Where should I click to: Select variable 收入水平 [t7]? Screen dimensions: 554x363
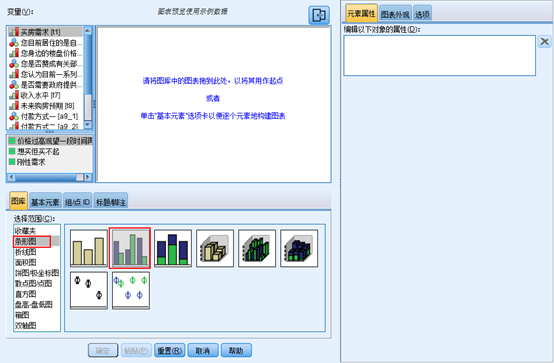click(x=45, y=95)
